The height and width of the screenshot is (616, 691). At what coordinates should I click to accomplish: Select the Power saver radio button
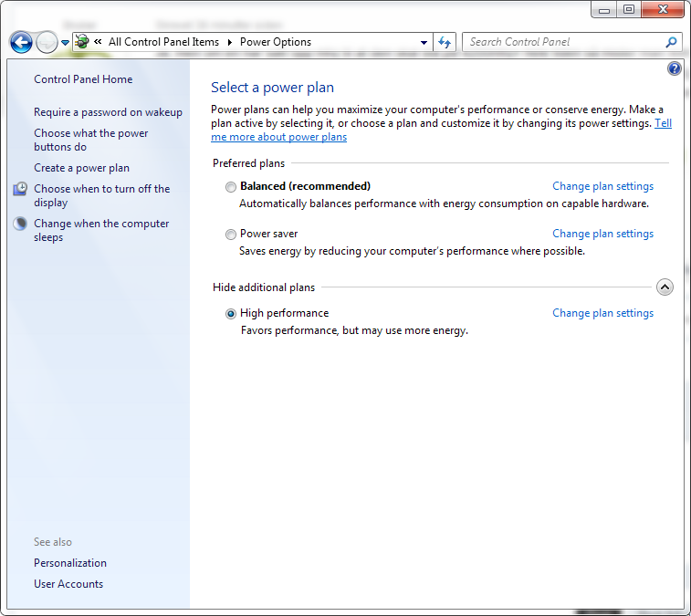pos(230,235)
